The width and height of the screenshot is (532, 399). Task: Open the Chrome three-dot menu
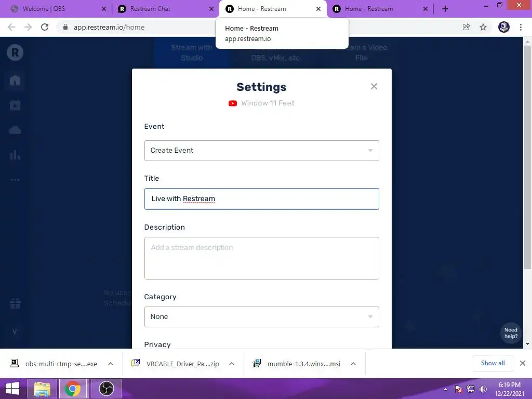tap(521, 27)
